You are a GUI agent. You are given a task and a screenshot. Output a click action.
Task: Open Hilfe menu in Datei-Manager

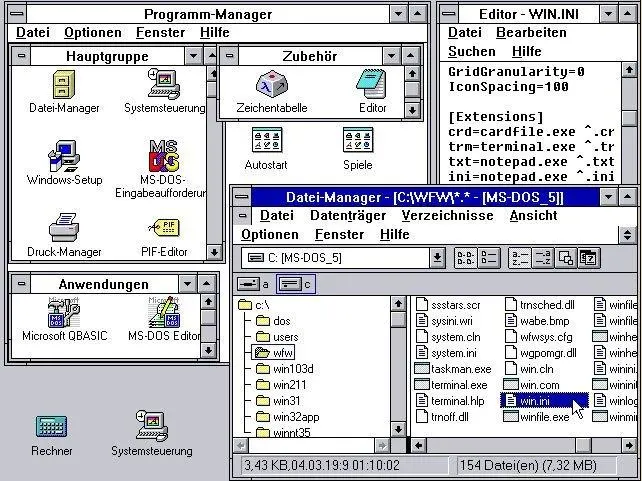click(x=394, y=235)
